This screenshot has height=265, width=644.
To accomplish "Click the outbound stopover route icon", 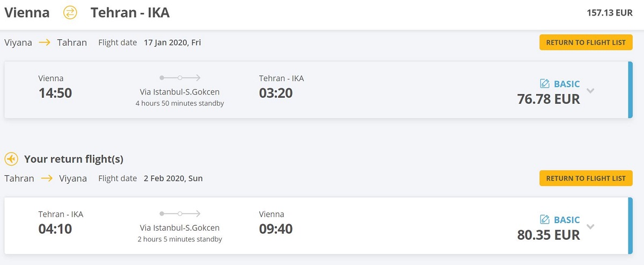I will point(180,78).
